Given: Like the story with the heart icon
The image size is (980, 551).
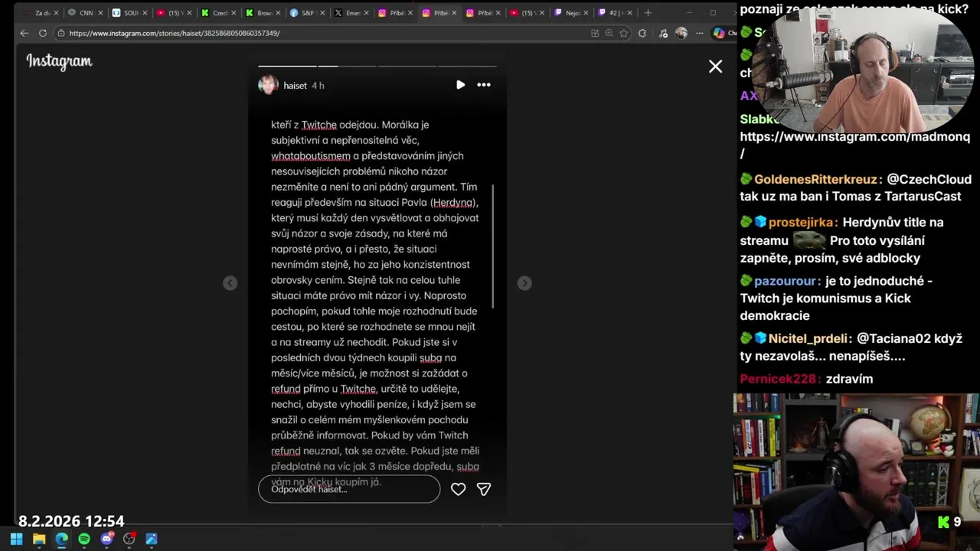Looking at the screenshot, I should coord(458,489).
